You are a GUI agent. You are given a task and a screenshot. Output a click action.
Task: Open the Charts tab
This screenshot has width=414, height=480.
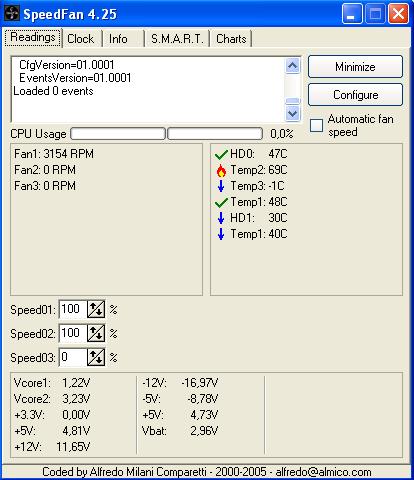click(231, 39)
